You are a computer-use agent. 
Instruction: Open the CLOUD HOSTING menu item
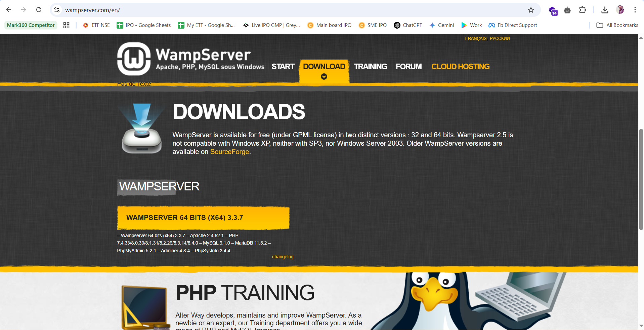(x=460, y=67)
